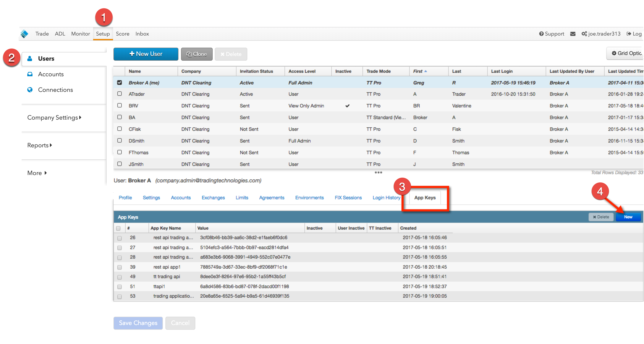Click the Clone button
The width and height of the screenshot is (644, 344).
coord(197,54)
